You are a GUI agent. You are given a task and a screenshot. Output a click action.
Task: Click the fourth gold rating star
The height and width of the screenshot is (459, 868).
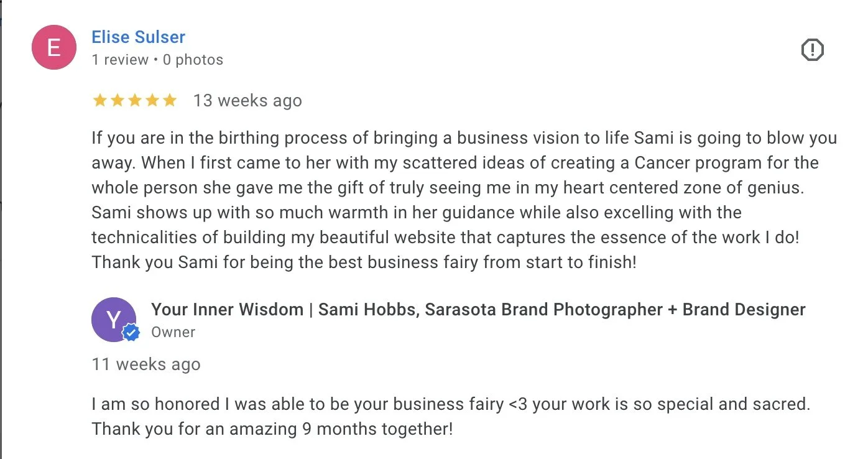click(x=152, y=100)
